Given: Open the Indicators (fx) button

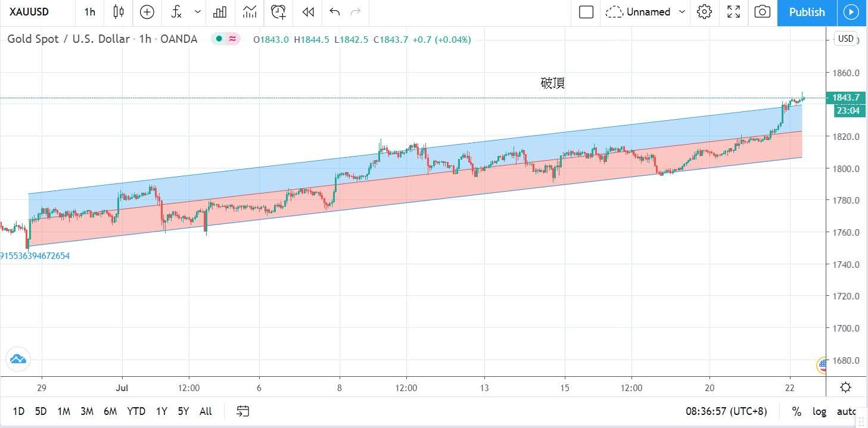Looking at the screenshot, I should [x=176, y=12].
